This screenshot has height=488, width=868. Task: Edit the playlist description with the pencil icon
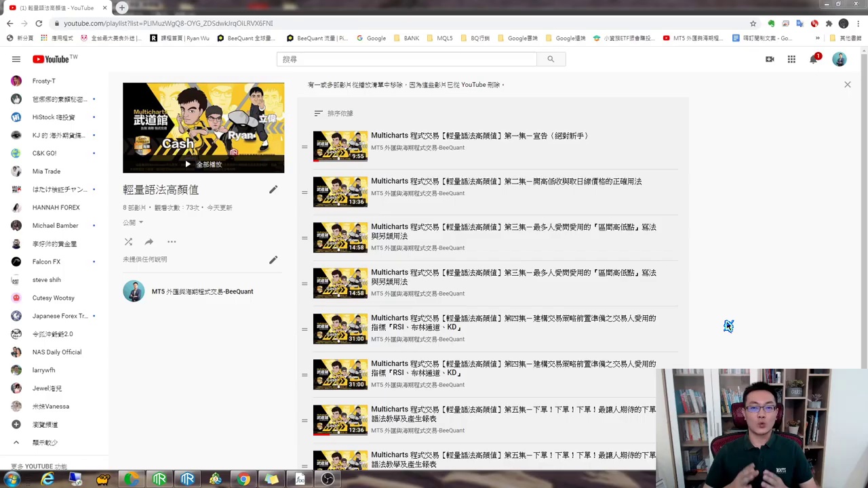coord(273,260)
